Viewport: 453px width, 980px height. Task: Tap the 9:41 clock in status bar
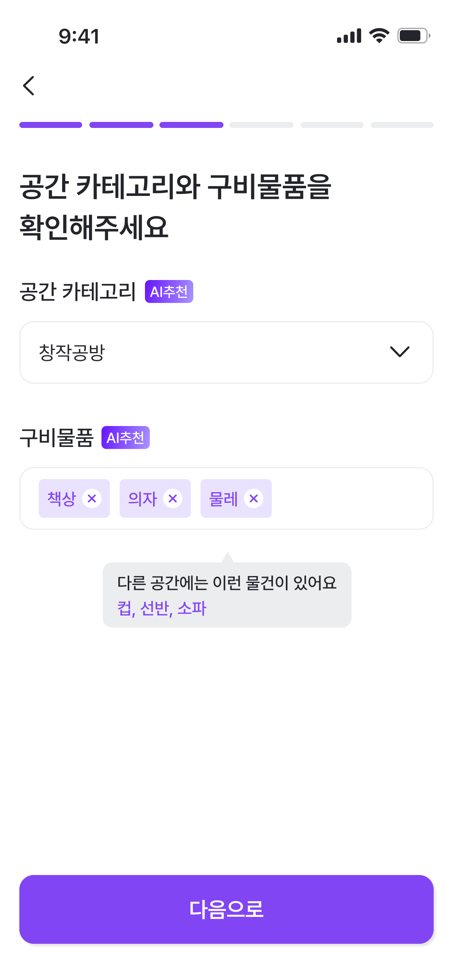(x=79, y=36)
